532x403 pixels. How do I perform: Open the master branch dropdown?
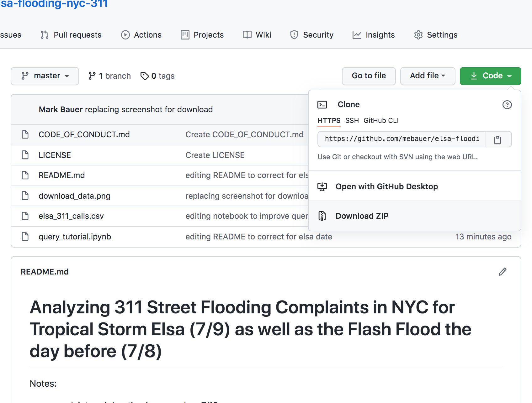(x=45, y=76)
